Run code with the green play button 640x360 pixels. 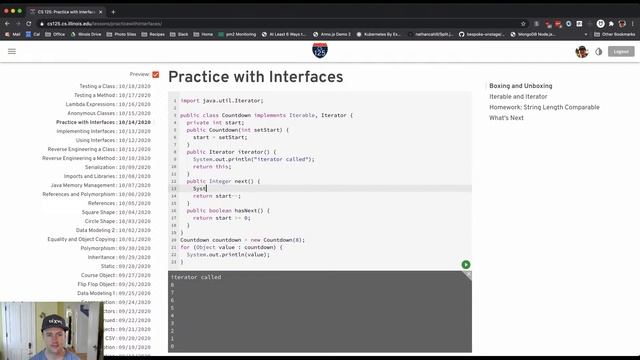click(466, 264)
